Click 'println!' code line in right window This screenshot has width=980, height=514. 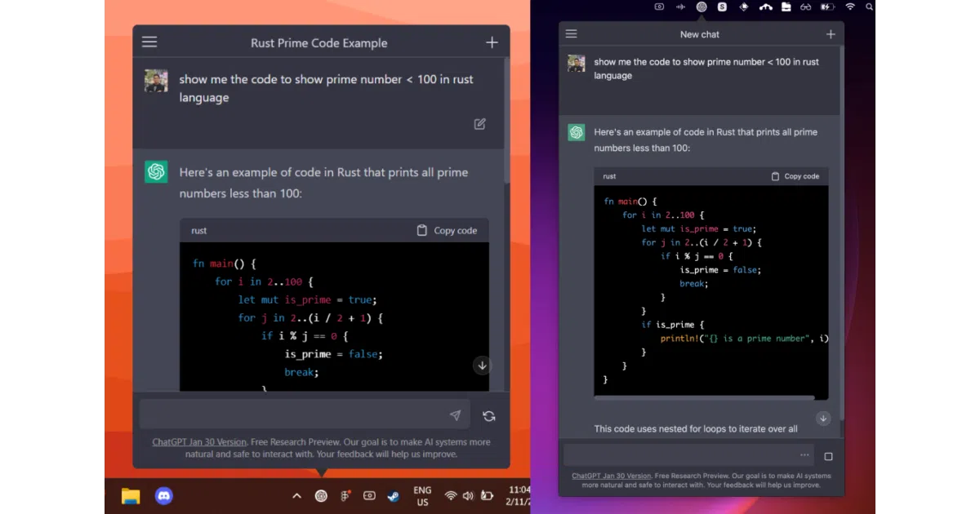coord(745,338)
